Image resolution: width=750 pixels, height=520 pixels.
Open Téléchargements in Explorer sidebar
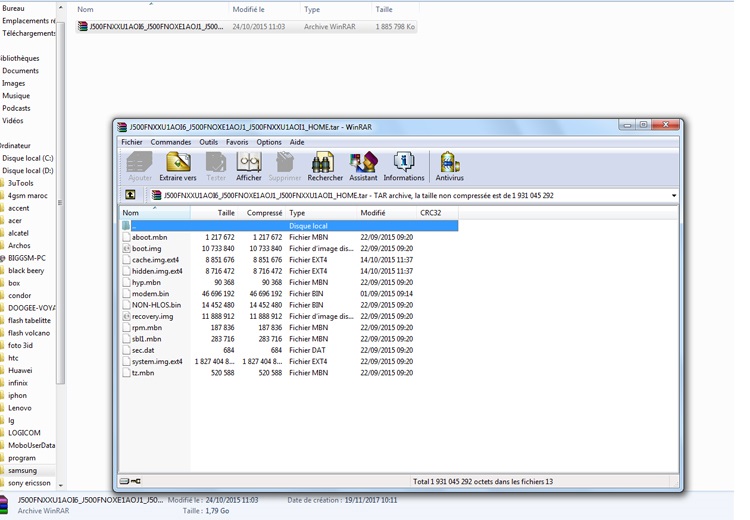tap(29, 33)
